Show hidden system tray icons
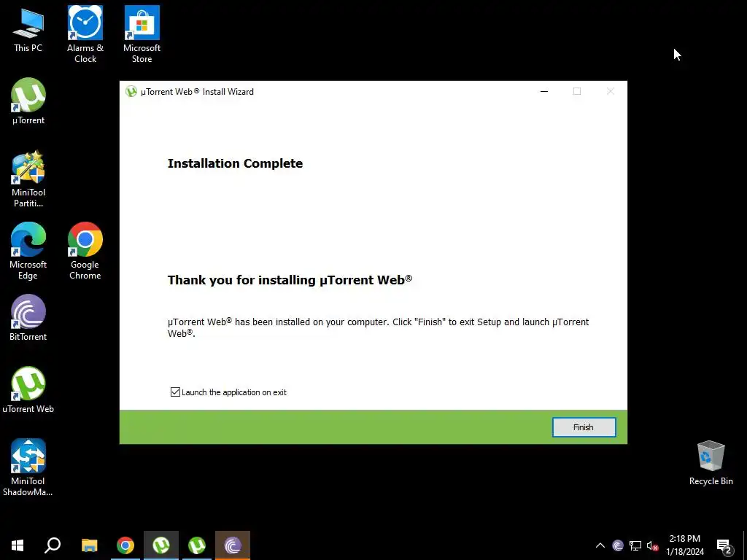Viewport: 747px width, 560px height. [600, 545]
